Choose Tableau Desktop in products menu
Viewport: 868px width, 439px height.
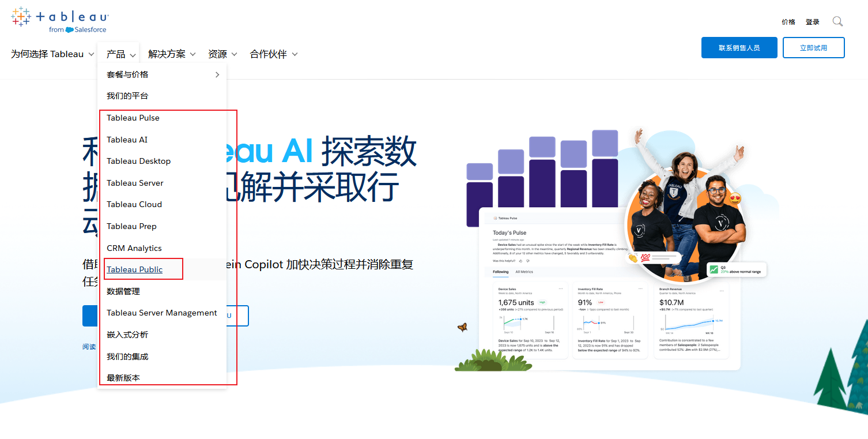point(139,161)
